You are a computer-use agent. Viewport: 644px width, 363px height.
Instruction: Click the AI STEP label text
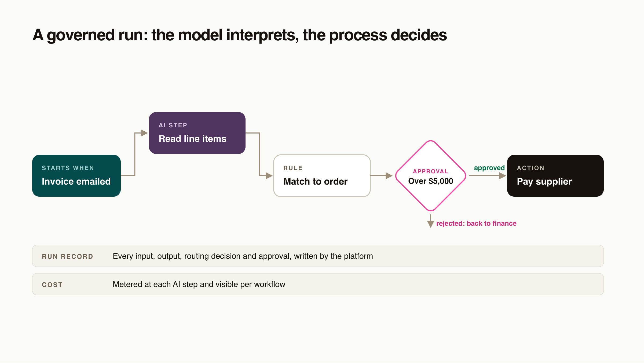[173, 125]
